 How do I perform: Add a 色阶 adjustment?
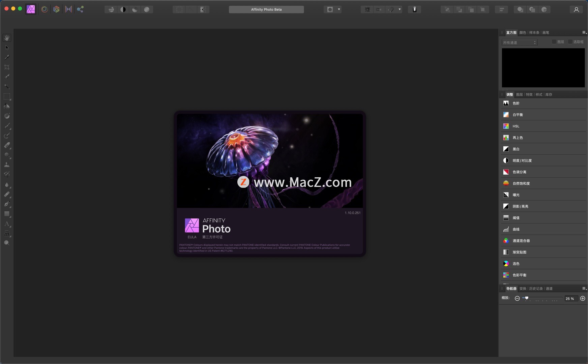pyautogui.click(x=543, y=103)
